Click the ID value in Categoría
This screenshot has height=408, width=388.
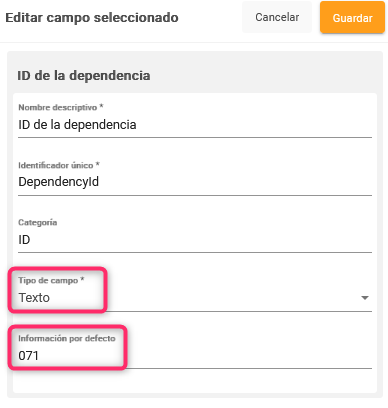point(24,240)
